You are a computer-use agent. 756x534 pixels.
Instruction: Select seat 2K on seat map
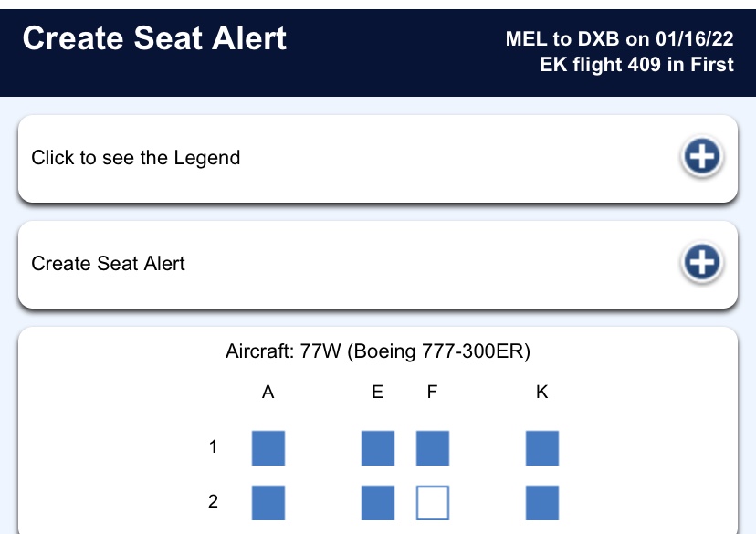(542, 503)
